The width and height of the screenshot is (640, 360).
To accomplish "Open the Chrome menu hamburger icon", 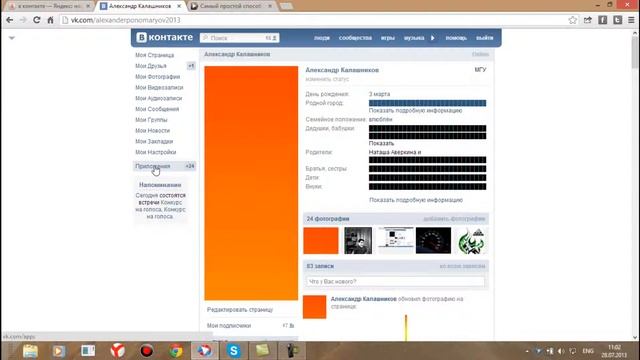I will pyautogui.click(x=631, y=20).
